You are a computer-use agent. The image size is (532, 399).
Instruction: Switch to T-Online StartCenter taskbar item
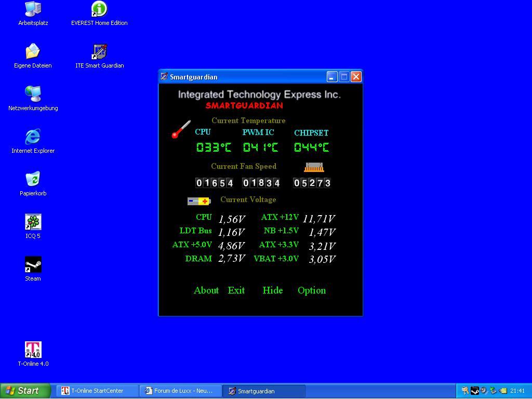97,391
